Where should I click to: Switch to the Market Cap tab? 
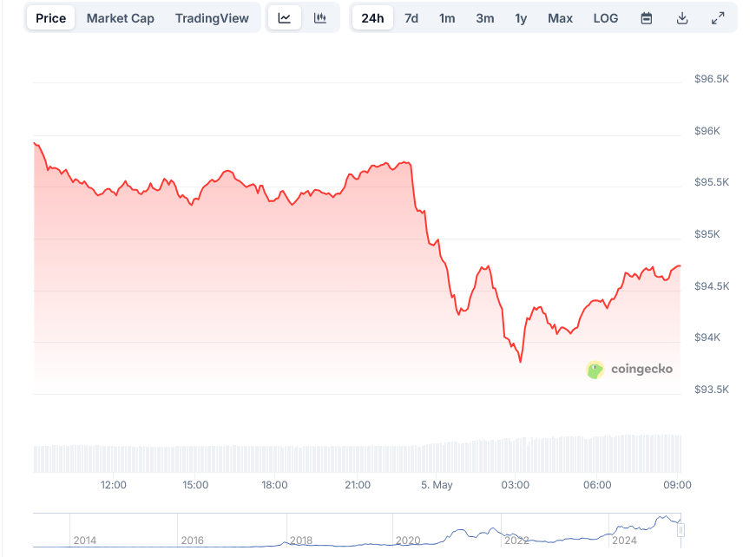click(x=120, y=17)
